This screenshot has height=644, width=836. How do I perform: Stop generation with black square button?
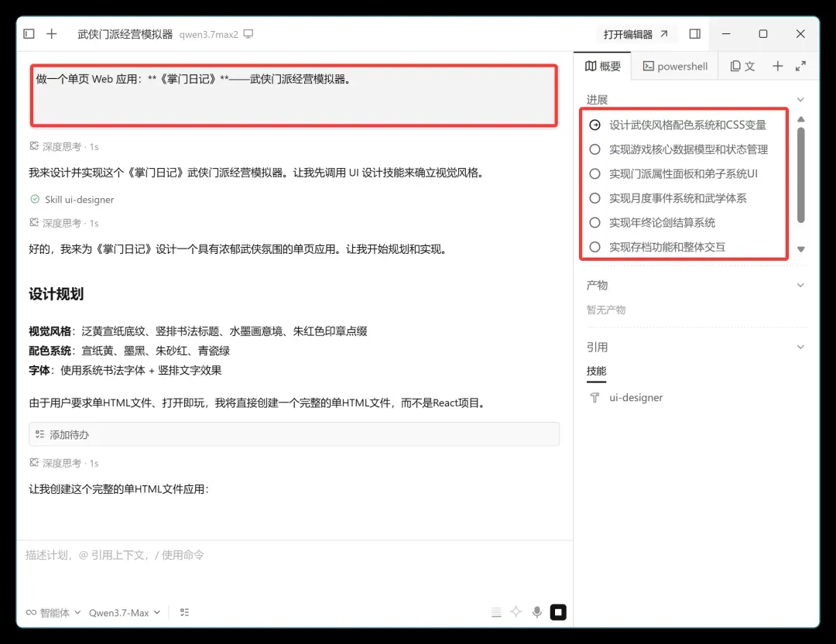(x=558, y=612)
